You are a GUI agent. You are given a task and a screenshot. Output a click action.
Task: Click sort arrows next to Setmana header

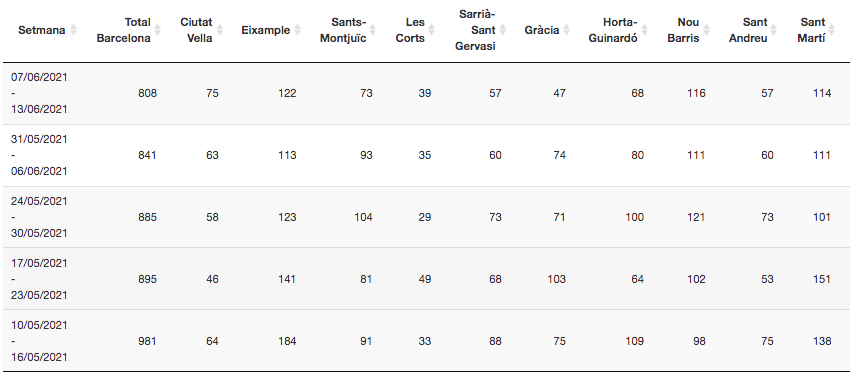tap(74, 30)
